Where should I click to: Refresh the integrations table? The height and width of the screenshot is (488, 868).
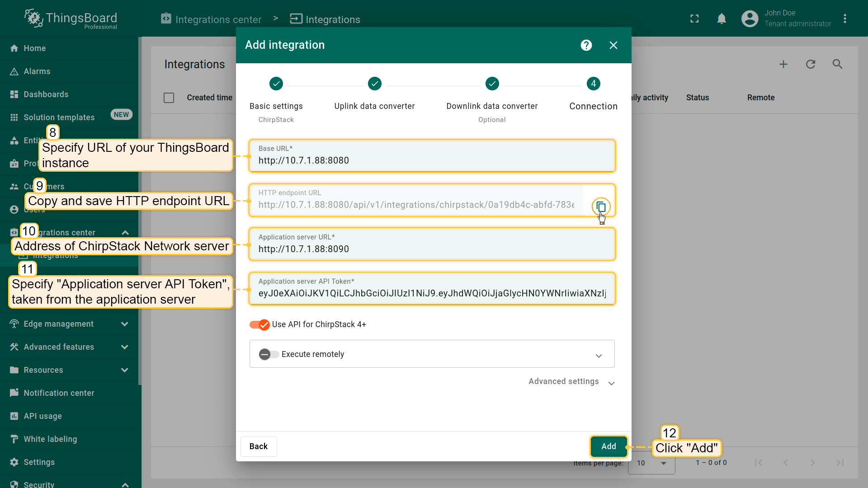pos(811,64)
